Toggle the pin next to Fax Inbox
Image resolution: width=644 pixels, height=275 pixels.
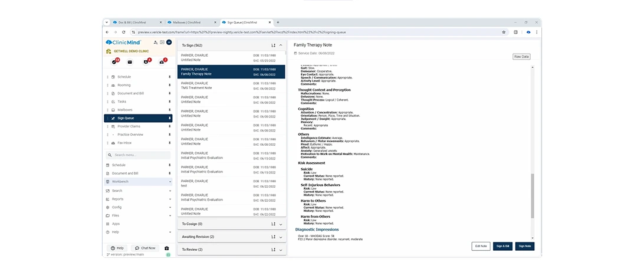[170, 142]
